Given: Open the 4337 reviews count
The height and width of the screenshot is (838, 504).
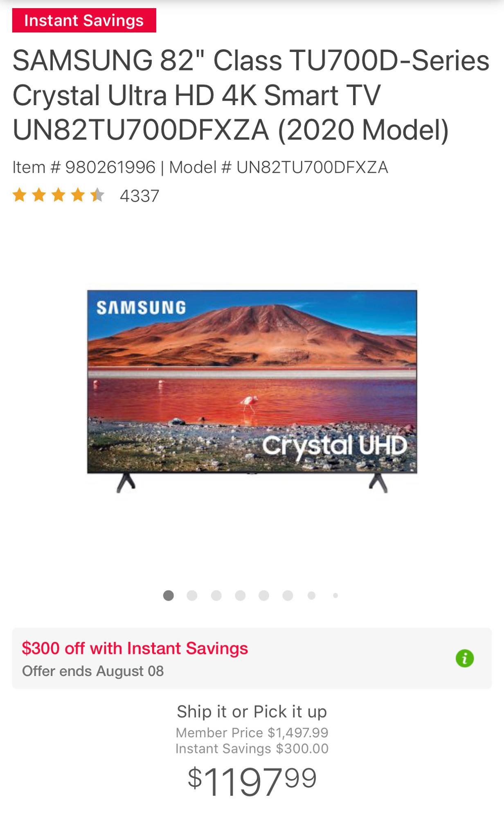Looking at the screenshot, I should 139,196.
